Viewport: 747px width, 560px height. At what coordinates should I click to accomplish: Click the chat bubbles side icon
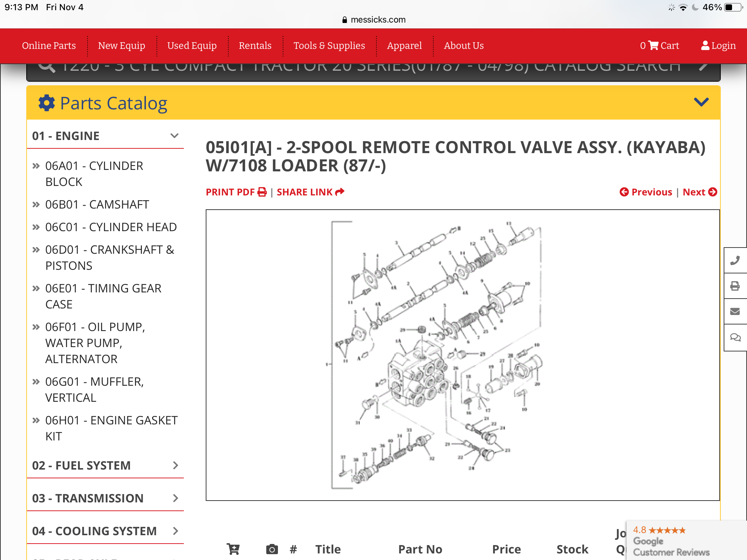tap(735, 337)
